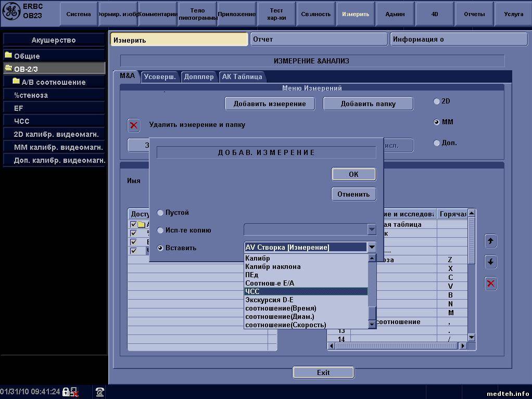
Task: Click the padlock icon in status bar
Action: 66,392
